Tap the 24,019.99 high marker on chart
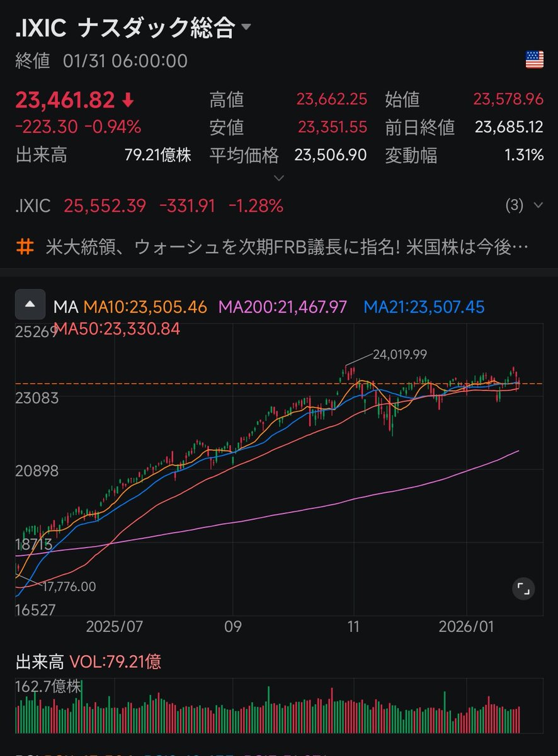Screen dimensions: 558x756 (400, 355)
